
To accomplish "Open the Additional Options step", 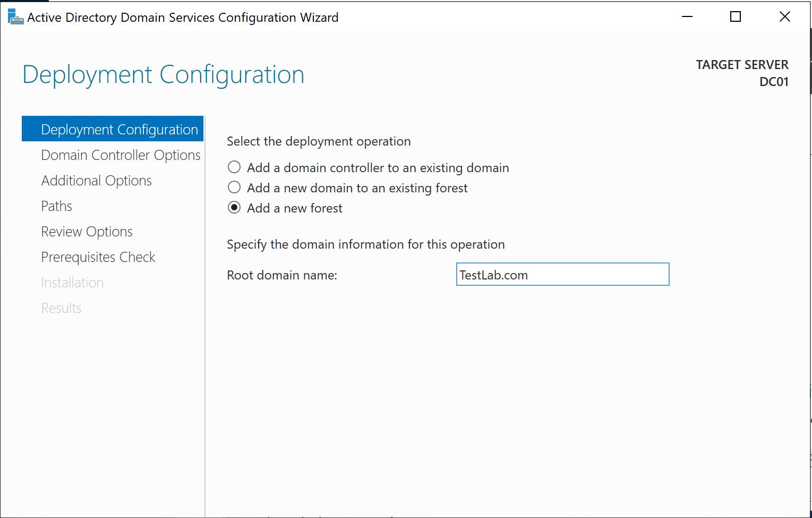I will (96, 181).
